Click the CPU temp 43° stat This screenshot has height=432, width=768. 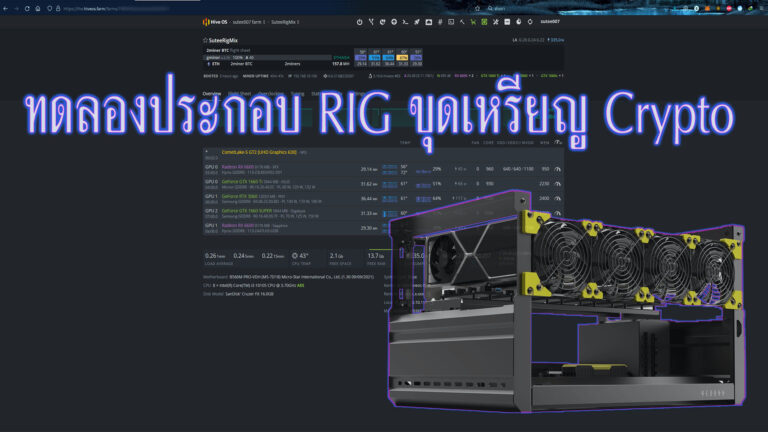coord(302,256)
